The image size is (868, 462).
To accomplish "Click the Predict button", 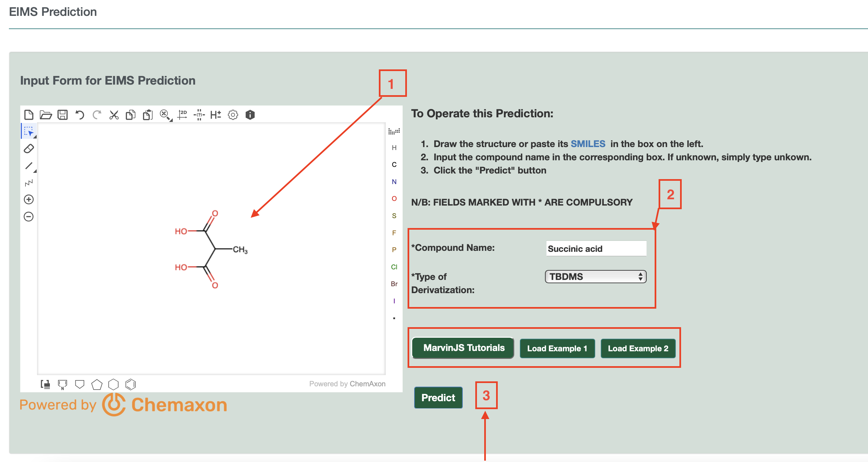I will 438,398.
